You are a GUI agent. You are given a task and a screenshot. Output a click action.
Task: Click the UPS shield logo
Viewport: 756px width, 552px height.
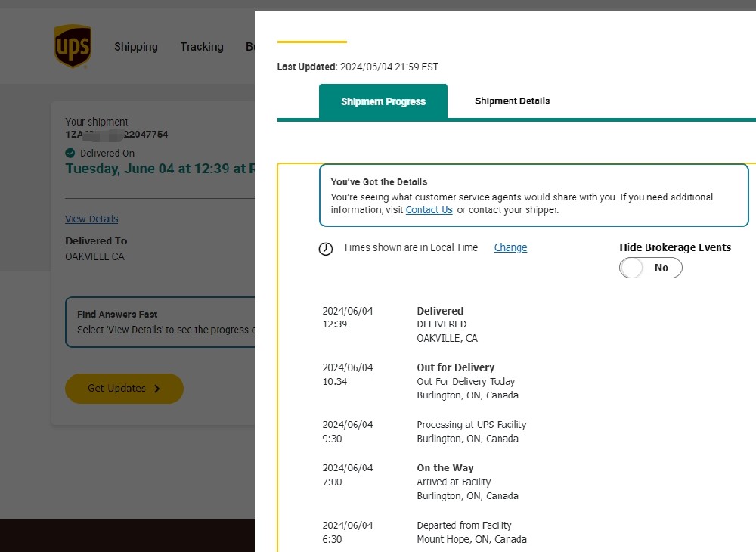coord(73,46)
